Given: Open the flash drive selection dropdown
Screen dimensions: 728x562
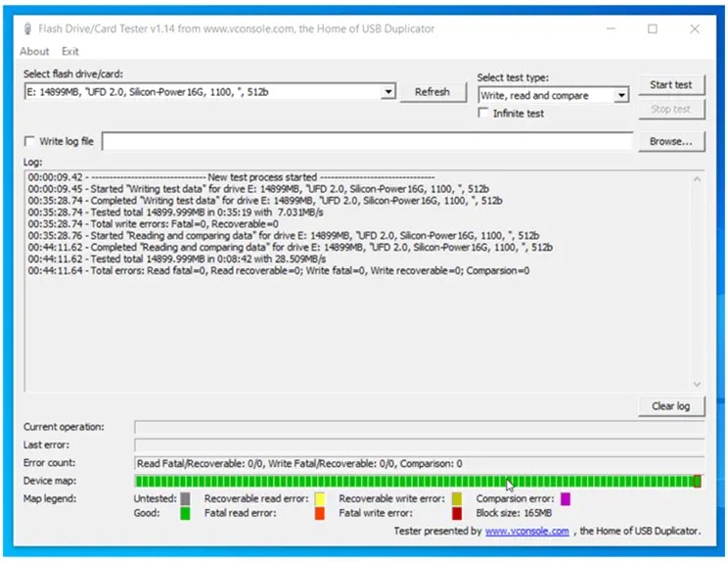Looking at the screenshot, I should tap(209, 92).
